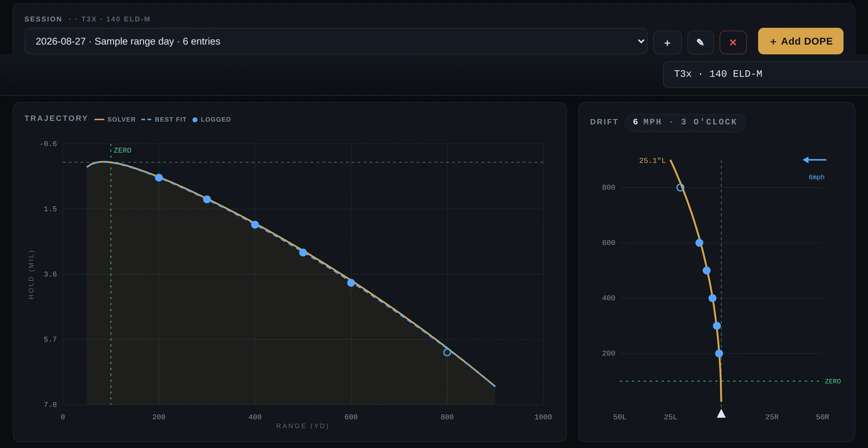Select the logged point at 600 yd on trajectory
The image size is (868, 448).
pyautogui.click(x=351, y=283)
